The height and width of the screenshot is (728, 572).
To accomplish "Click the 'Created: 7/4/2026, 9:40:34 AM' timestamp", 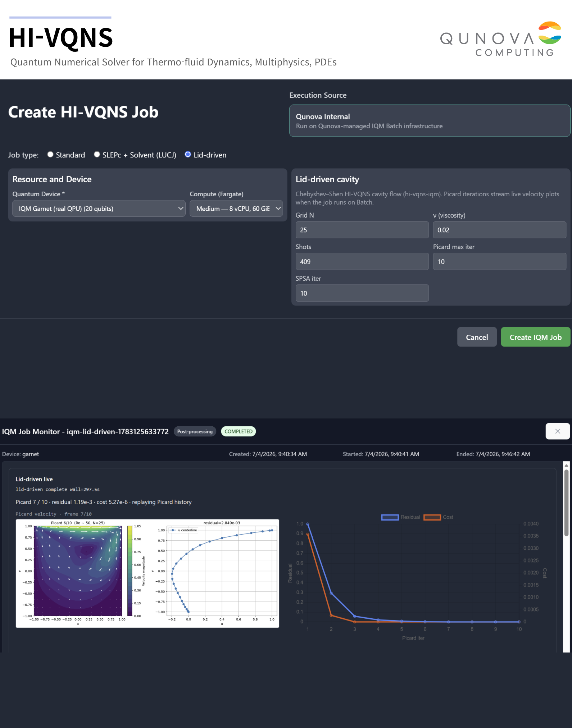I will coord(268,454).
